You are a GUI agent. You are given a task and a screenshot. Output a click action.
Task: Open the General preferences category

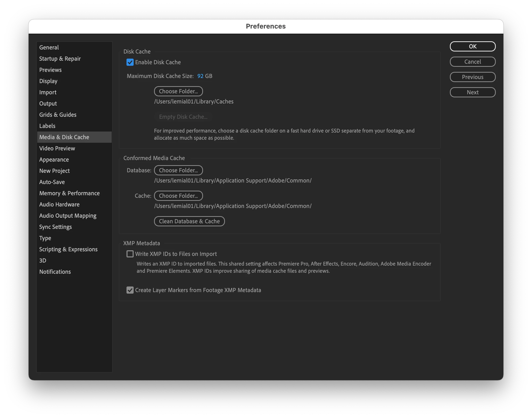[x=49, y=47]
